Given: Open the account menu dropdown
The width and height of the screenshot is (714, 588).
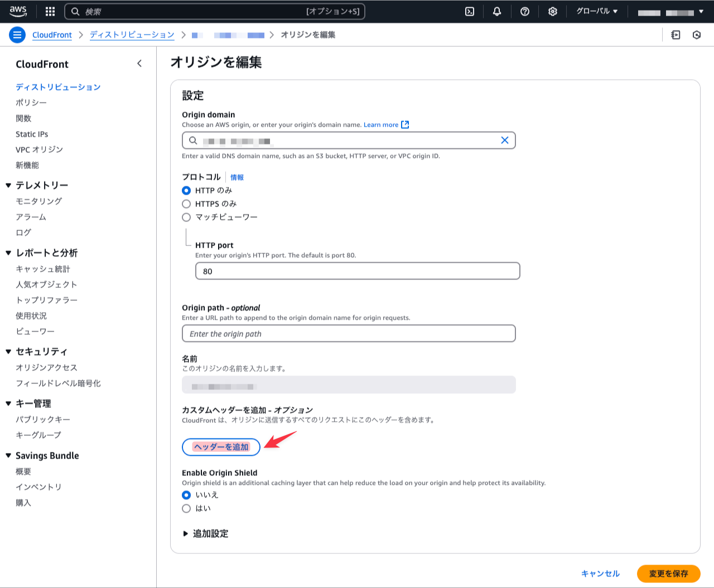Looking at the screenshot, I should pyautogui.click(x=671, y=11).
